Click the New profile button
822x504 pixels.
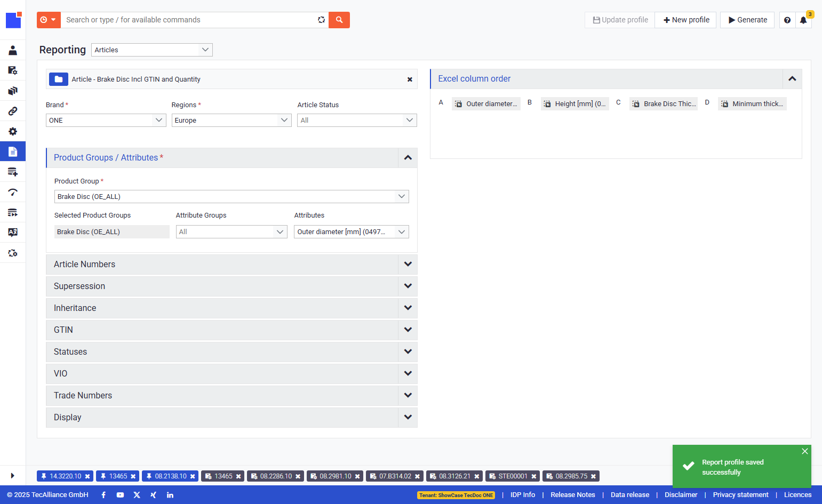pos(686,20)
